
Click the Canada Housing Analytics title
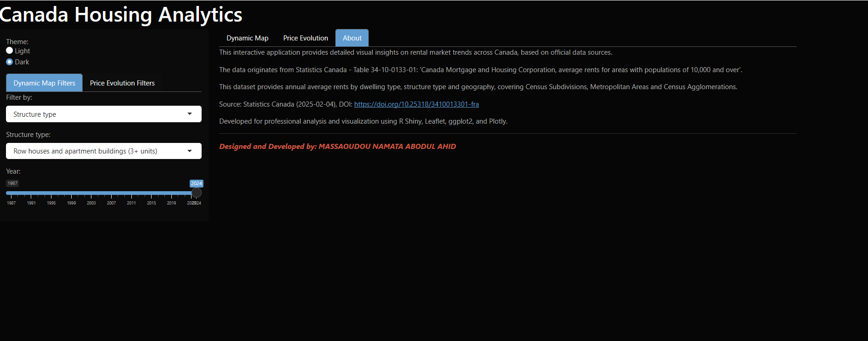tap(121, 15)
